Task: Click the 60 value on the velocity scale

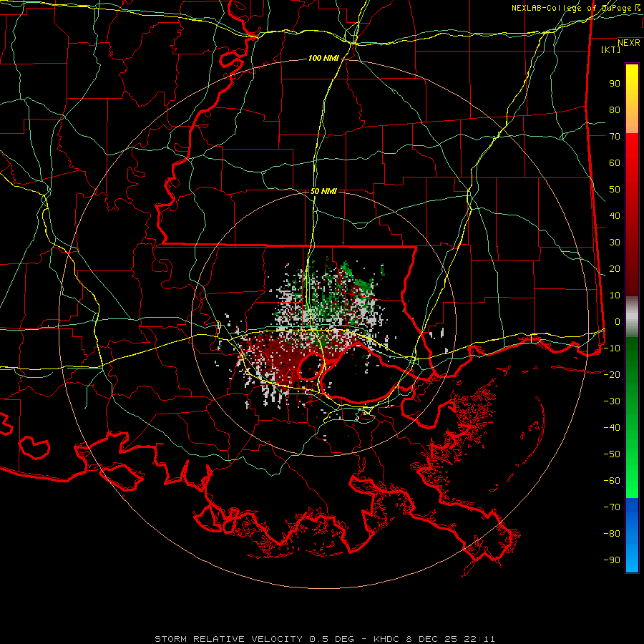Action: click(615, 163)
